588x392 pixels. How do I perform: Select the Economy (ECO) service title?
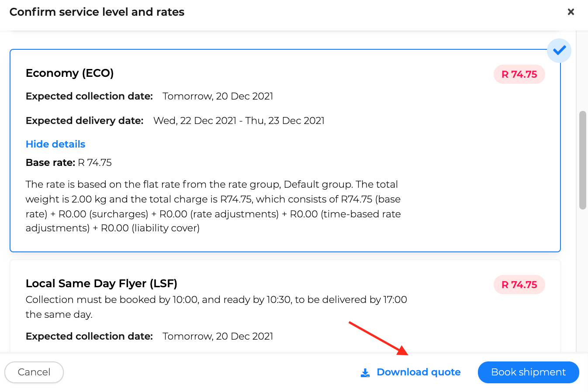coord(70,73)
